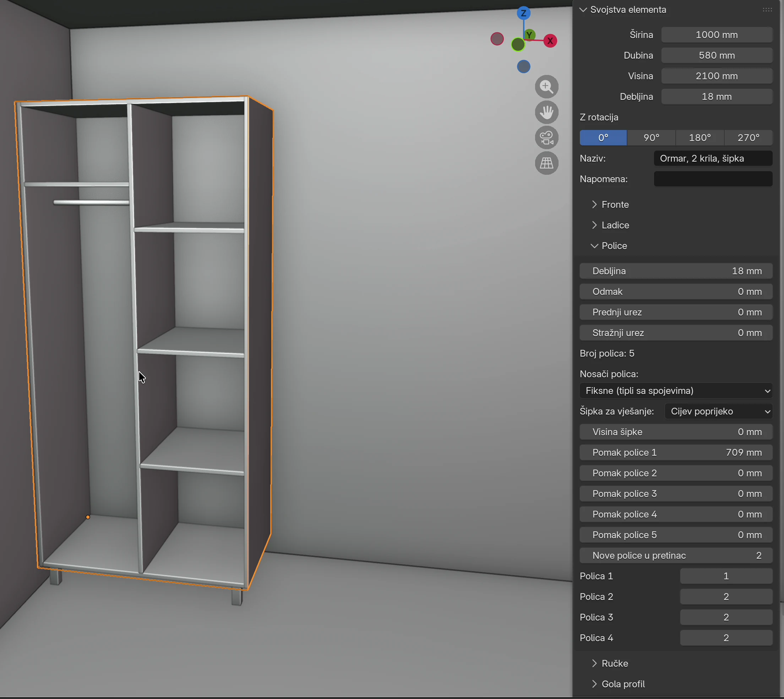The width and height of the screenshot is (784, 699).
Task: Select 0° Z rotation
Action: coord(603,137)
